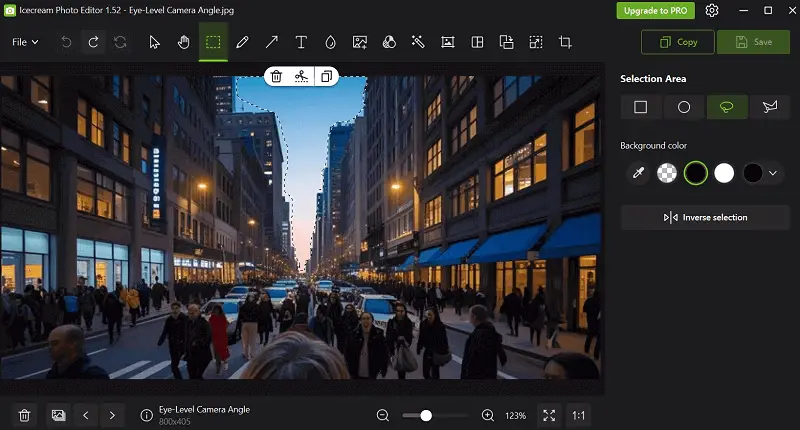Screen dimensions: 800x430
Task: Click the Eye-Level Camera Angle file name
Action: (x=204, y=410)
